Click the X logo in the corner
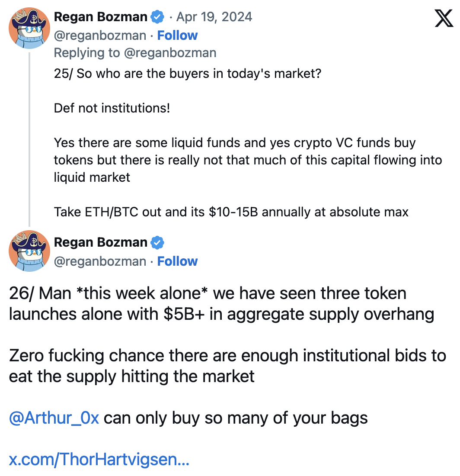This screenshot has width=460, height=476. tap(444, 19)
